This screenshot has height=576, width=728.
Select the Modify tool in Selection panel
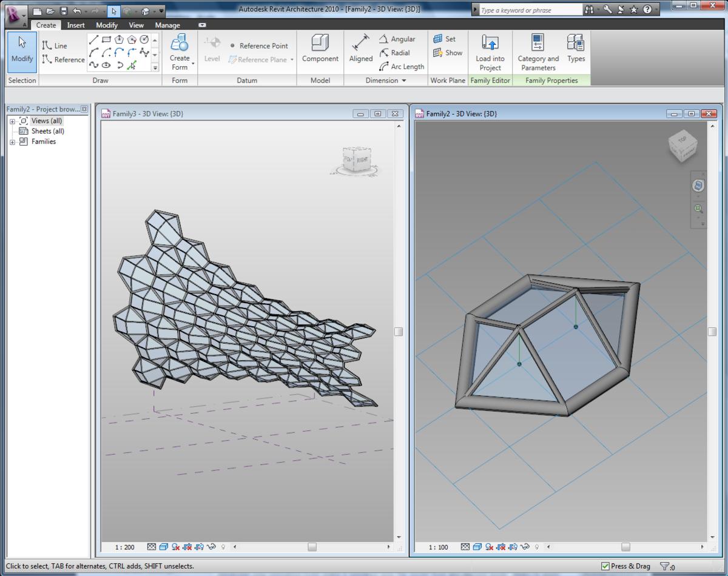[x=22, y=52]
